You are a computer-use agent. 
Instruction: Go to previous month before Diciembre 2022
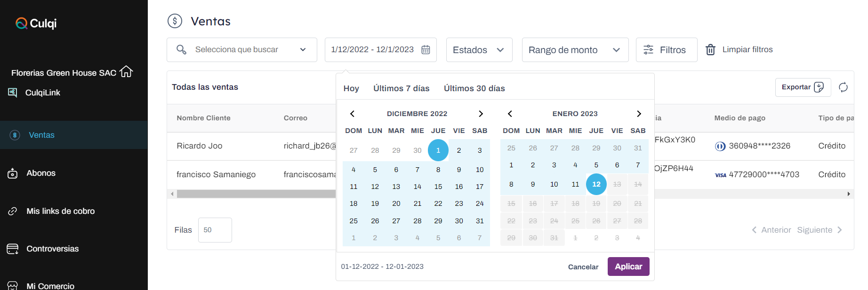click(352, 114)
